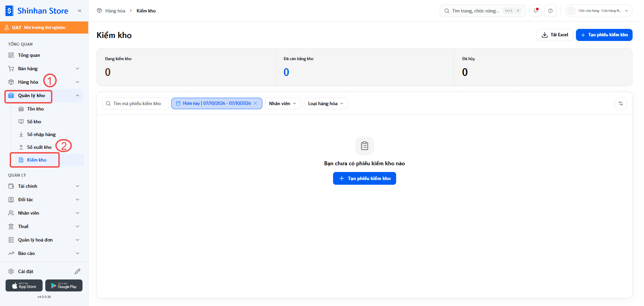This screenshot has height=306, width=644.
Task: Open the Loại hàng hóa filter dropdown
Action: point(326,103)
